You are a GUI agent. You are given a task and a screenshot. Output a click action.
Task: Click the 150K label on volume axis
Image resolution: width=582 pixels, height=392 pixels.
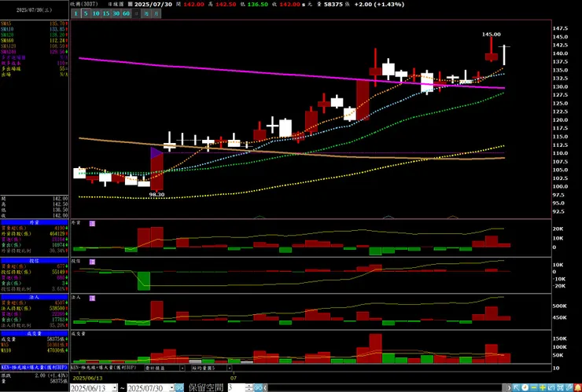click(560, 339)
